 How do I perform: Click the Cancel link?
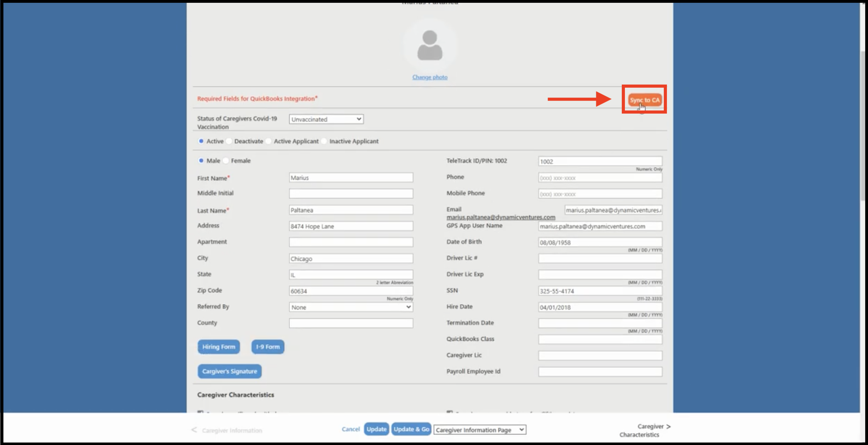350,429
